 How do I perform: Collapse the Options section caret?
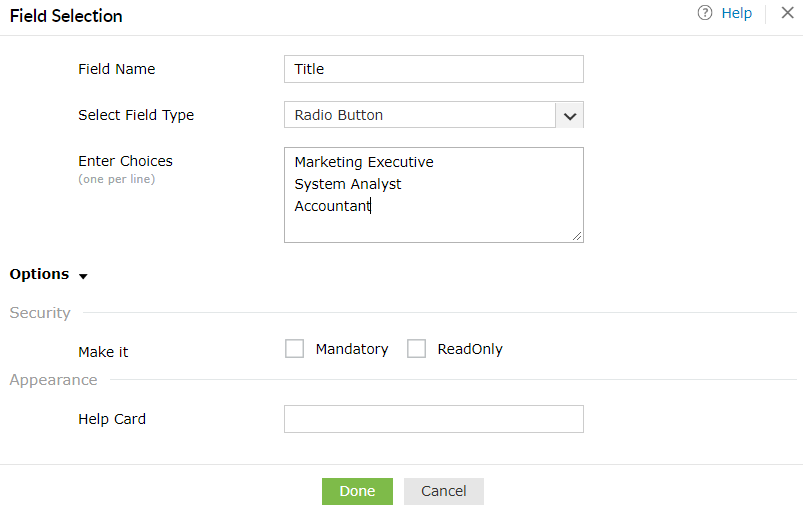click(83, 276)
